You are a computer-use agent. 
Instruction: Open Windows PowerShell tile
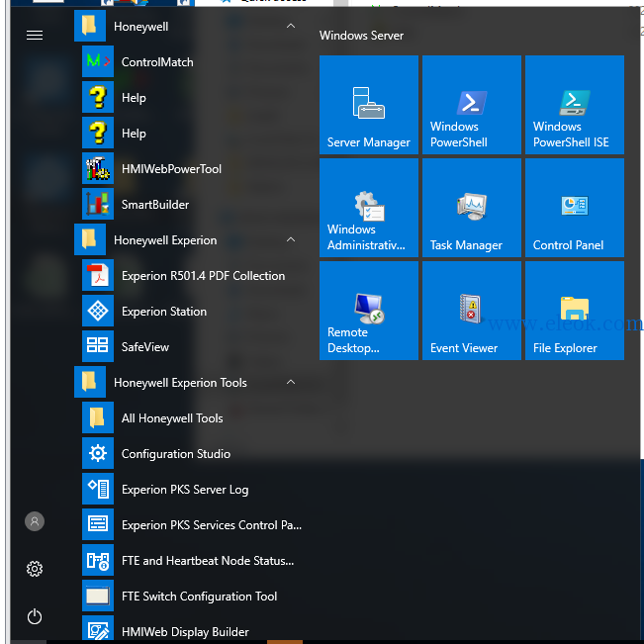click(472, 105)
